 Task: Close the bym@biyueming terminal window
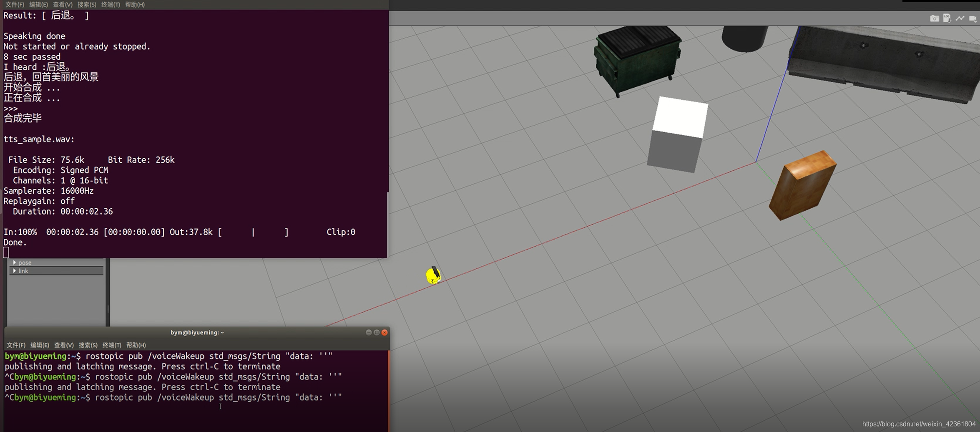coord(384,333)
